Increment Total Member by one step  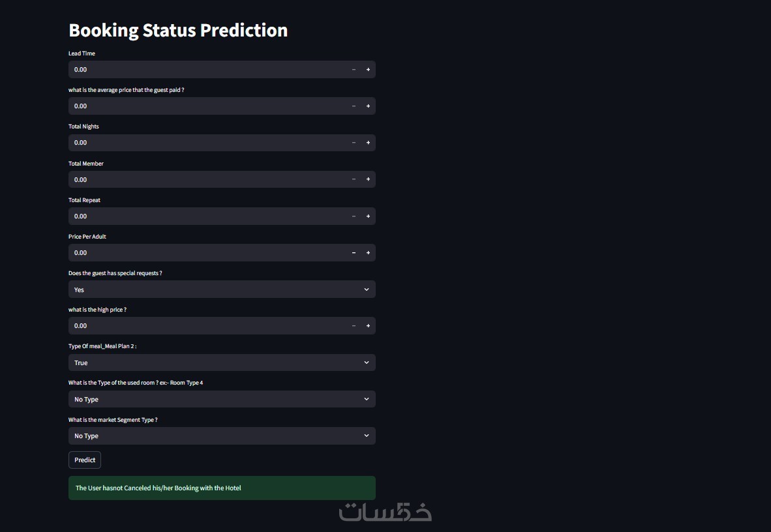click(x=368, y=179)
